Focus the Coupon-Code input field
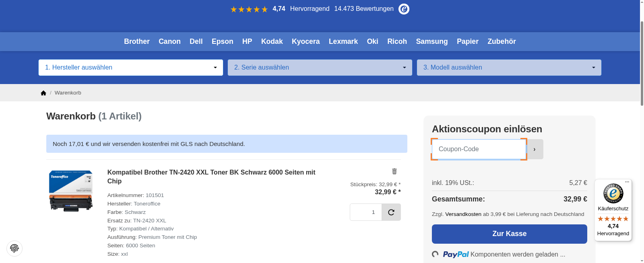The width and height of the screenshot is (644, 263). [x=479, y=149]
